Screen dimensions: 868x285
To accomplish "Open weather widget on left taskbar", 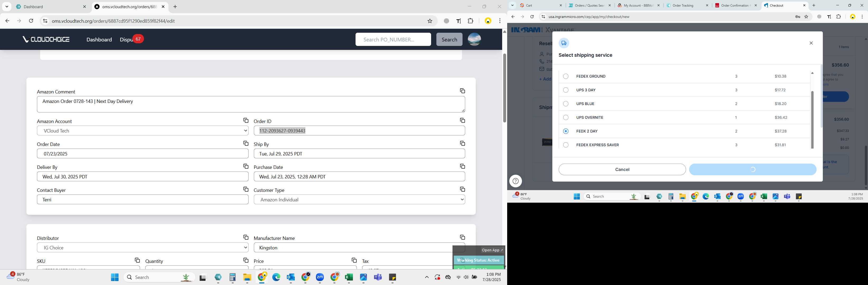I will [x=18, y=277].
